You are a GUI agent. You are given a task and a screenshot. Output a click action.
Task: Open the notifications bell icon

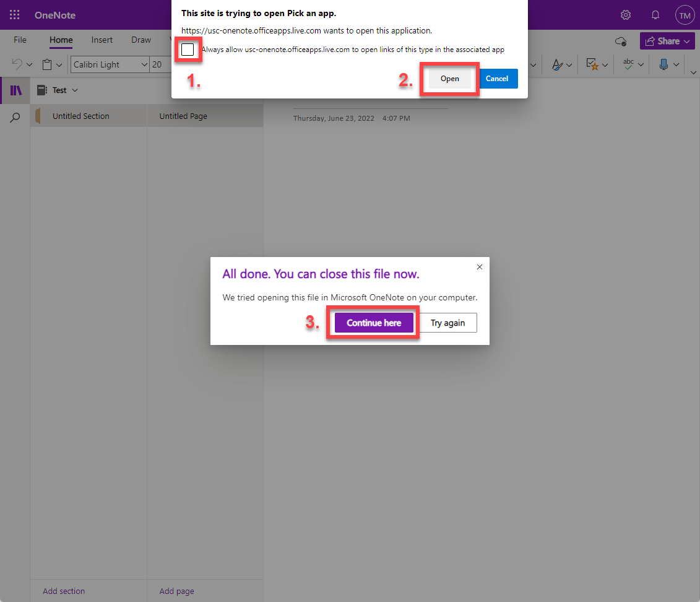tap(655, 15)
